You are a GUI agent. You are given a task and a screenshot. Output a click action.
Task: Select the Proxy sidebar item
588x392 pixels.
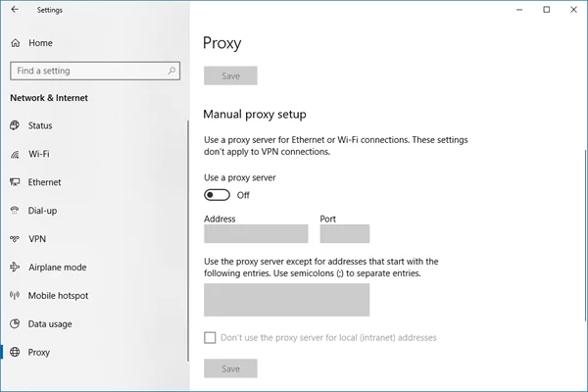point(39,353)
